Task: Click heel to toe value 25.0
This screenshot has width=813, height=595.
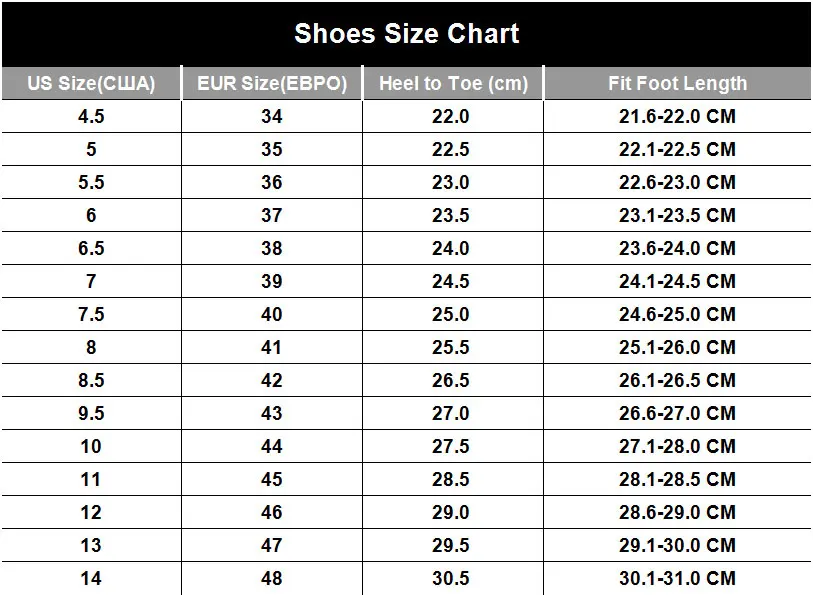Action: coord(451,314)
